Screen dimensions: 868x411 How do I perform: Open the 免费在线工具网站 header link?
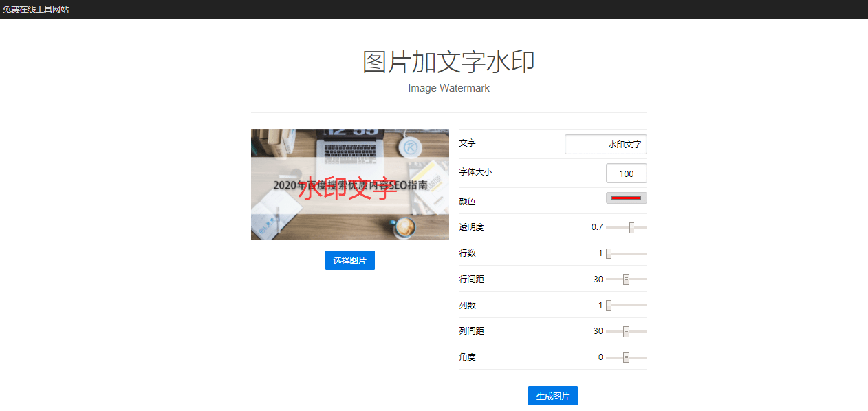(x=36, y=10)
